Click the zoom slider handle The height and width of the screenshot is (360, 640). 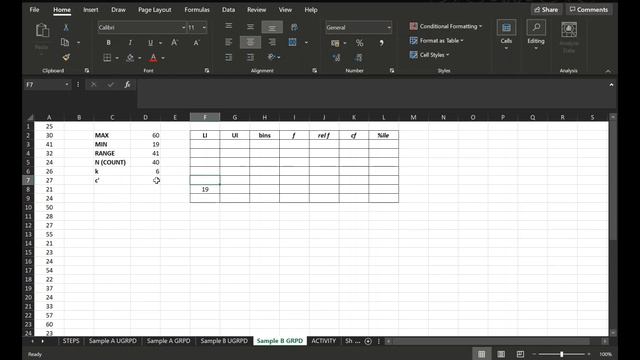click(562, 354)
